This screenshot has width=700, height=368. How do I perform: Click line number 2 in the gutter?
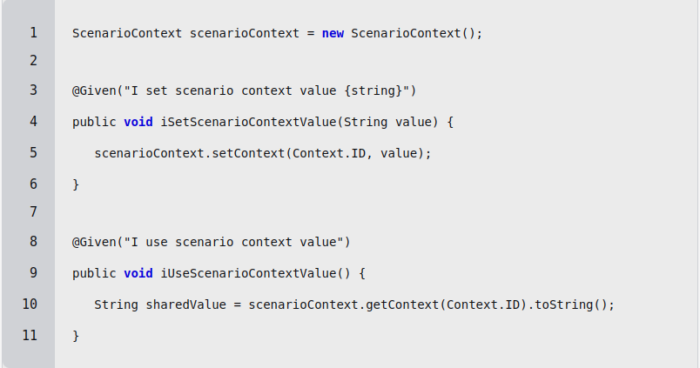[33, 60]
